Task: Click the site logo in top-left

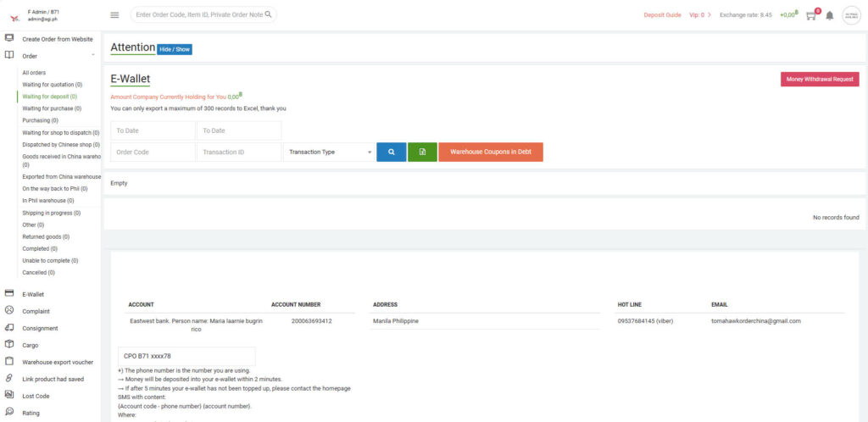Action: (14, 17)
